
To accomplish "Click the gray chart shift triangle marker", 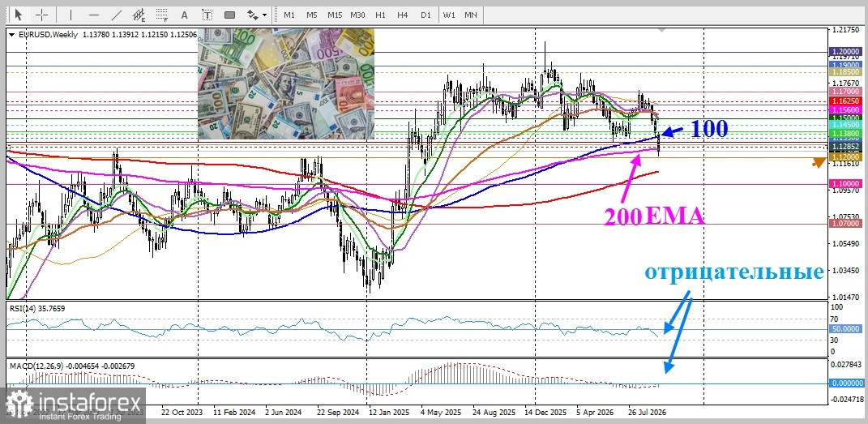I will point(661,30).
